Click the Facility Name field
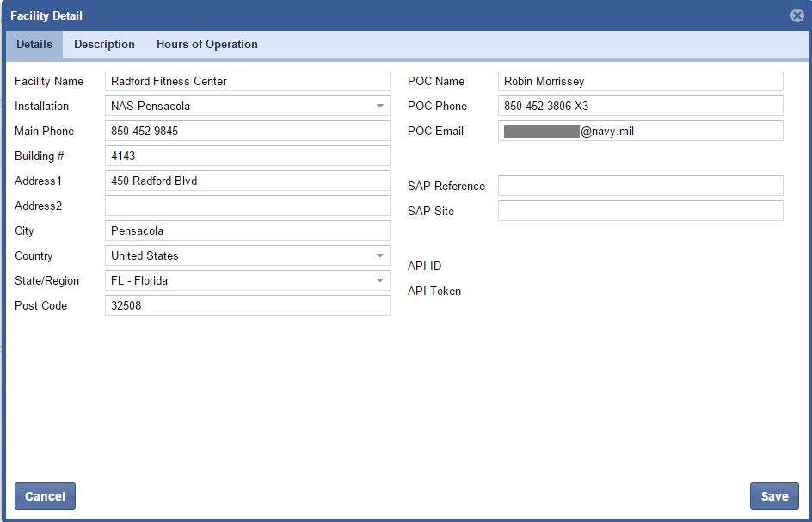812x522 pixels. point(247,82)
